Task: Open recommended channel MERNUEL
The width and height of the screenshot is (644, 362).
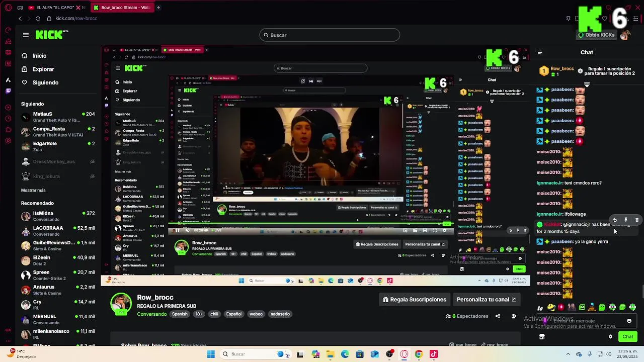Action: [x=58, y=319]
